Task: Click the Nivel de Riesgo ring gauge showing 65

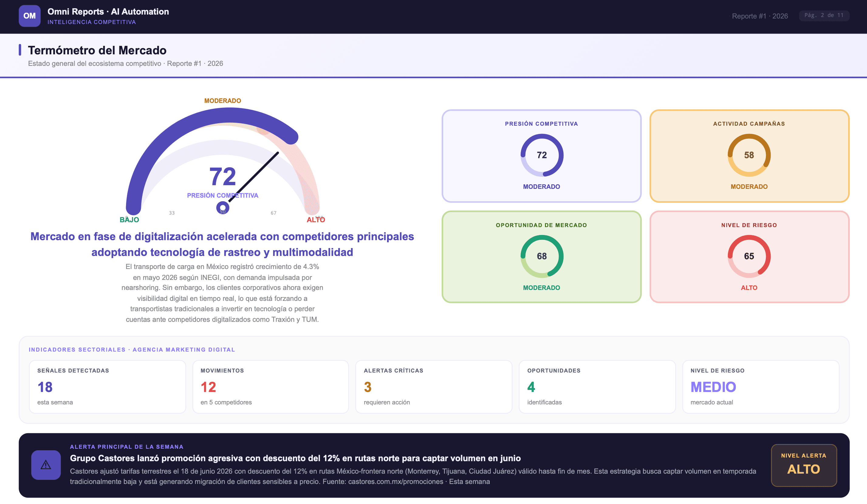Action: (x=749, y=256)
